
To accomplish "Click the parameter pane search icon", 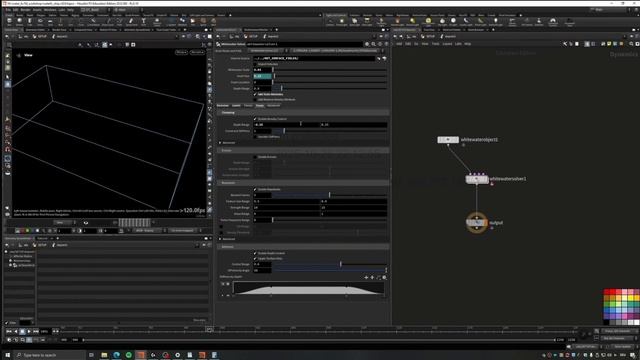I will [373, 44].
